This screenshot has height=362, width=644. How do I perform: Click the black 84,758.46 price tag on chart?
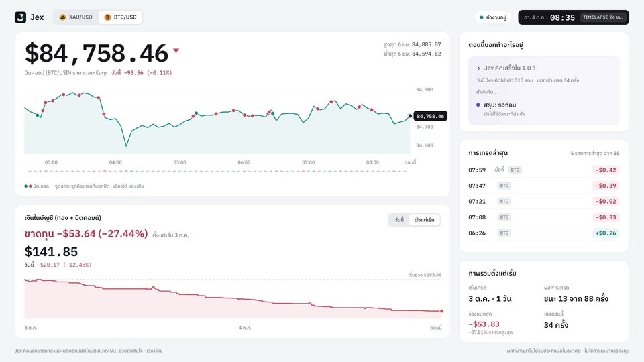click(431, 116)
